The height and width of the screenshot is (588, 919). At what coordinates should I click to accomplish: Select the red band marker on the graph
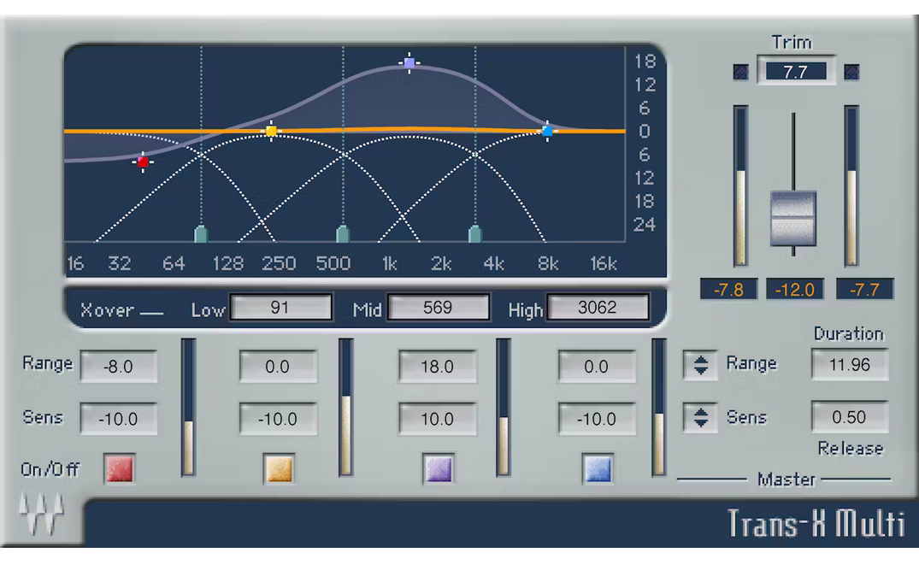[143, 162]
